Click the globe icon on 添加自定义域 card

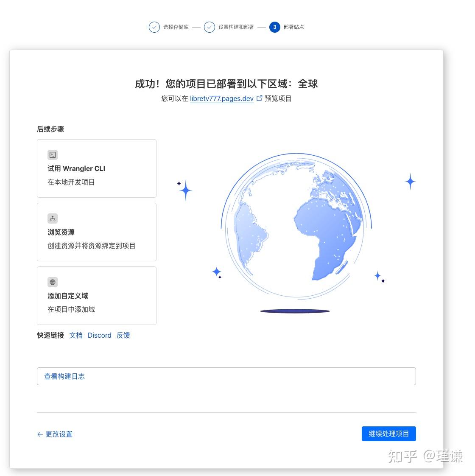[x=52, y=282]
